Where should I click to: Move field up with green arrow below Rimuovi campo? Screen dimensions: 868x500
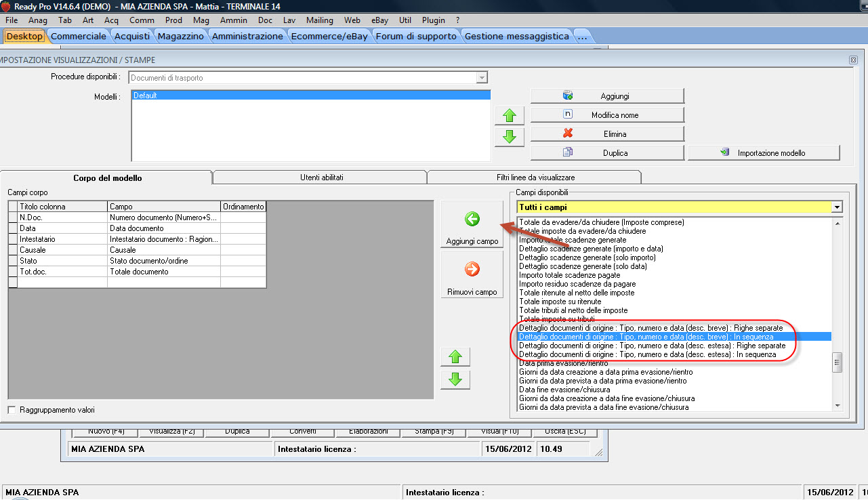[x=455, y=357]
